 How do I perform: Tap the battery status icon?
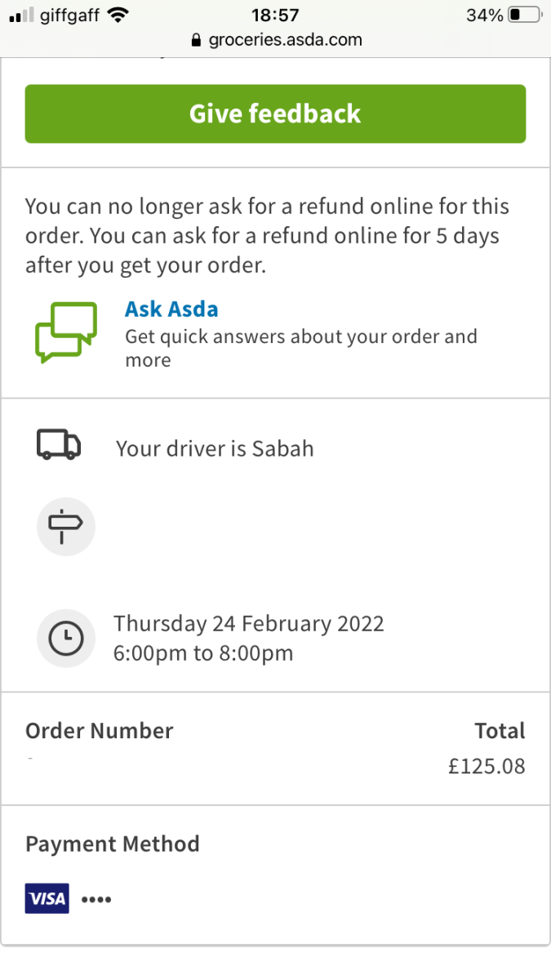pos(524,15)
